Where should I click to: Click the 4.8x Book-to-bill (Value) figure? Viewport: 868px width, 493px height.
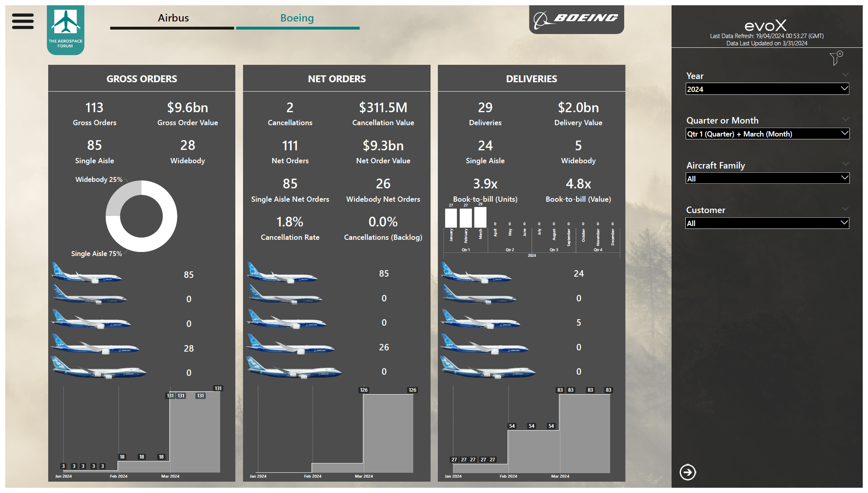[x=578, y=184]
